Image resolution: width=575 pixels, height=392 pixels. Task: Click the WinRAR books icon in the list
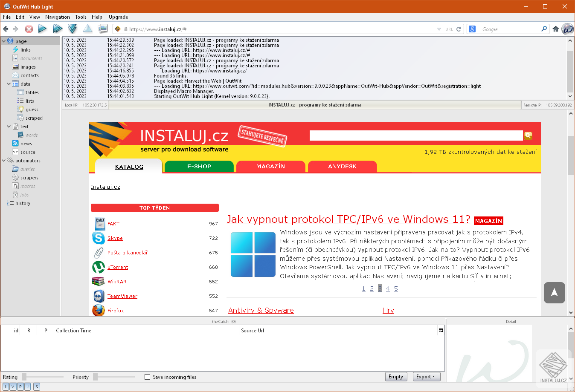[98, 282]
